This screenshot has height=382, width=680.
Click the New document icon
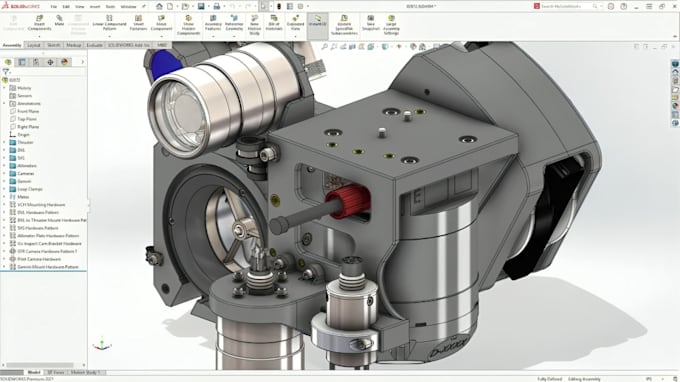(170, 7)
